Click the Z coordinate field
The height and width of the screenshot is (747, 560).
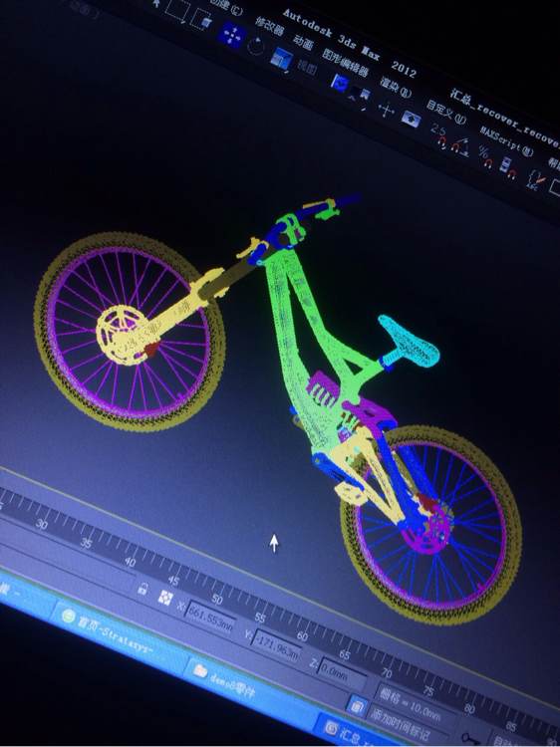click(342, 672)
